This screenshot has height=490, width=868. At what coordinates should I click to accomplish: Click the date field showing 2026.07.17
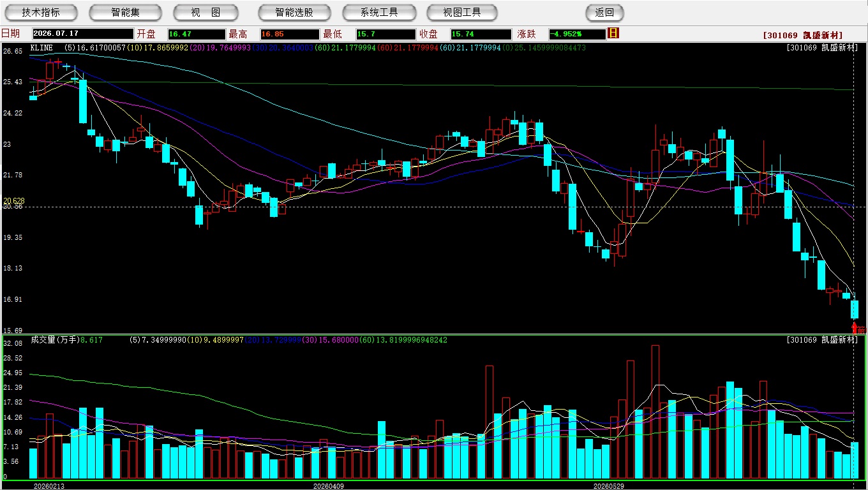[82, 34]
